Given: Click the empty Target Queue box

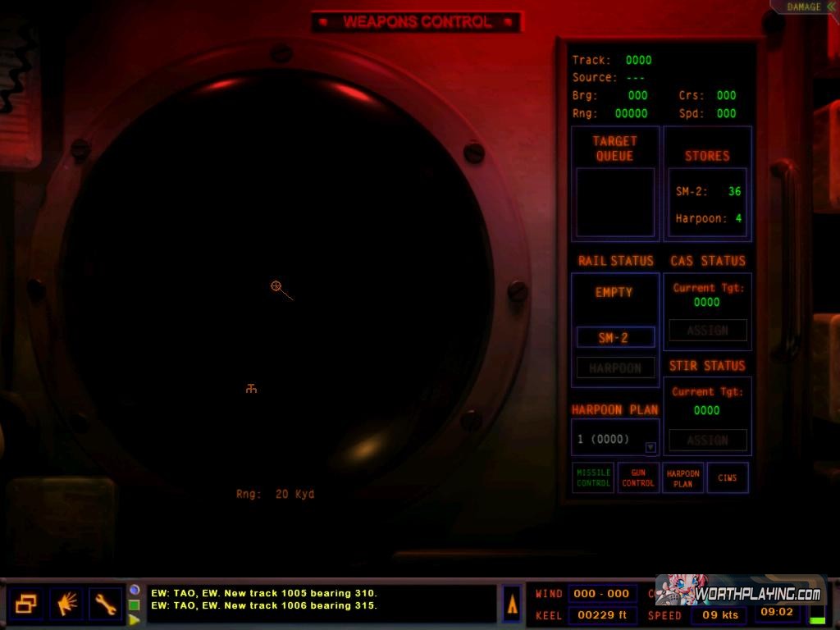Looking at the screenshot, I should 615,202.
